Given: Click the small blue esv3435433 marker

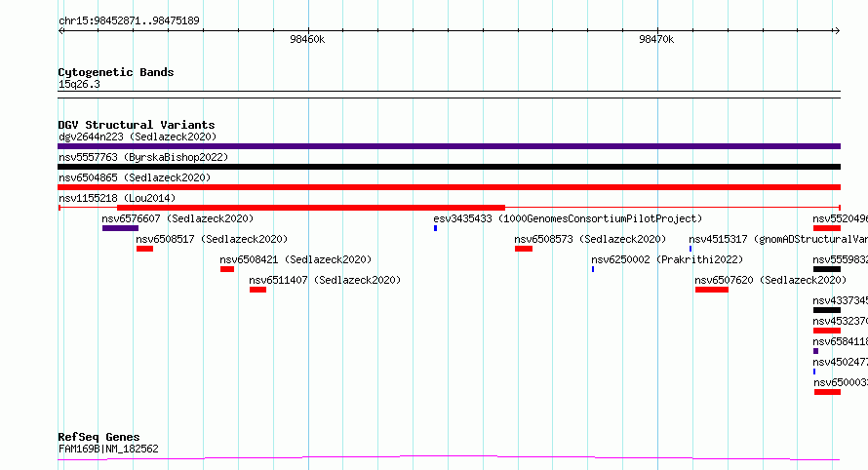Looking at the screenshot, I should coord(436,228).
